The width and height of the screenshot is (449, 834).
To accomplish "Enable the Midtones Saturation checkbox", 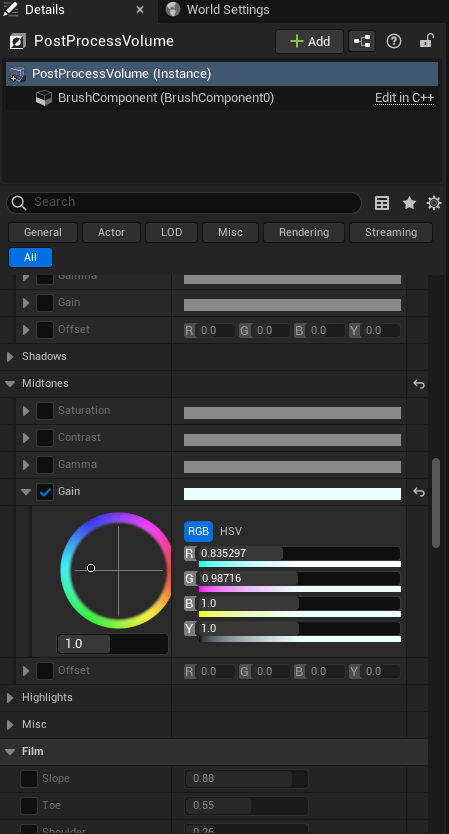I will (45, 411).
